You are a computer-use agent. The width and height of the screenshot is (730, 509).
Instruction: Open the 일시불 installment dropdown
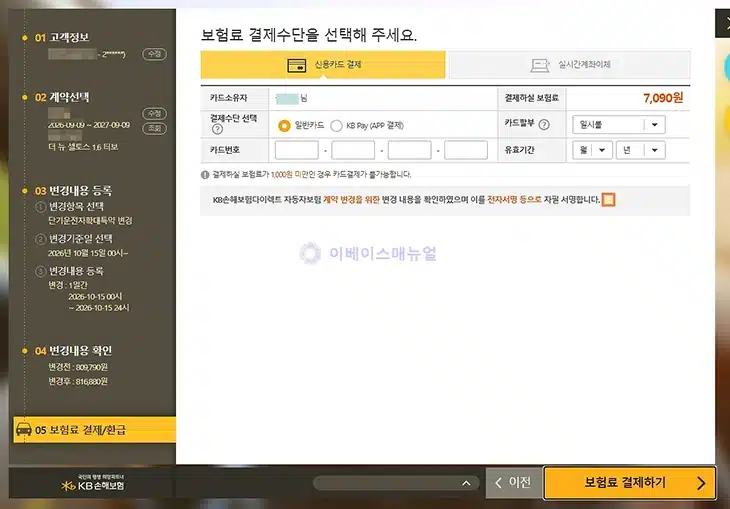619,124
